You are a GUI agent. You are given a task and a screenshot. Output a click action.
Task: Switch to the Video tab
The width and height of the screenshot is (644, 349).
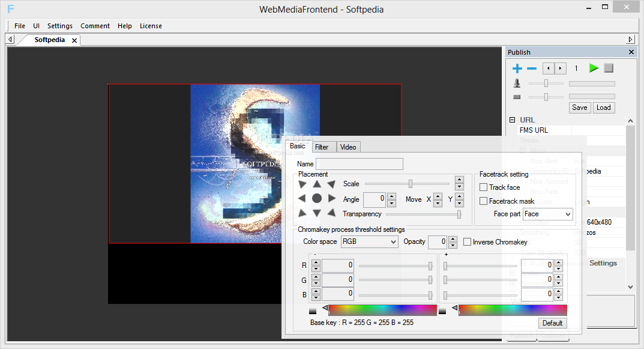(x=348, y=147)
